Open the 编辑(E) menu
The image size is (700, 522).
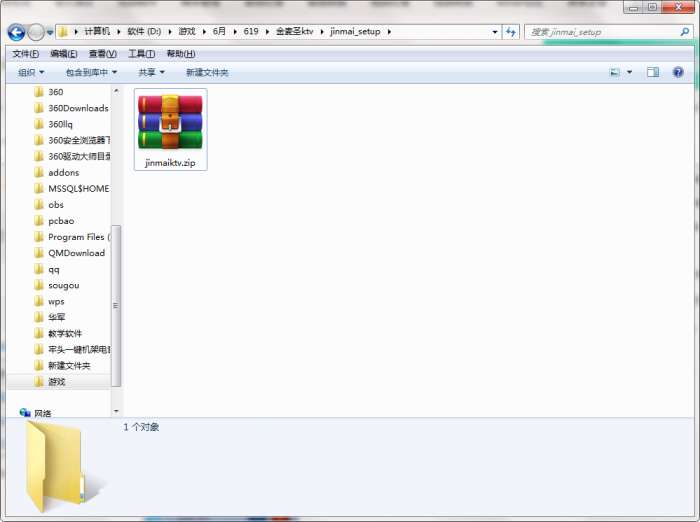64,54
